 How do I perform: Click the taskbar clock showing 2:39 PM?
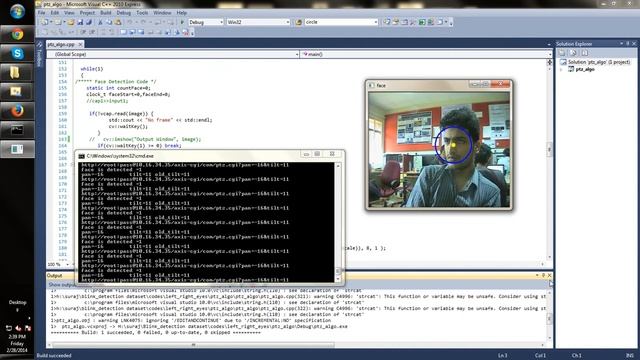click(17, 343)
